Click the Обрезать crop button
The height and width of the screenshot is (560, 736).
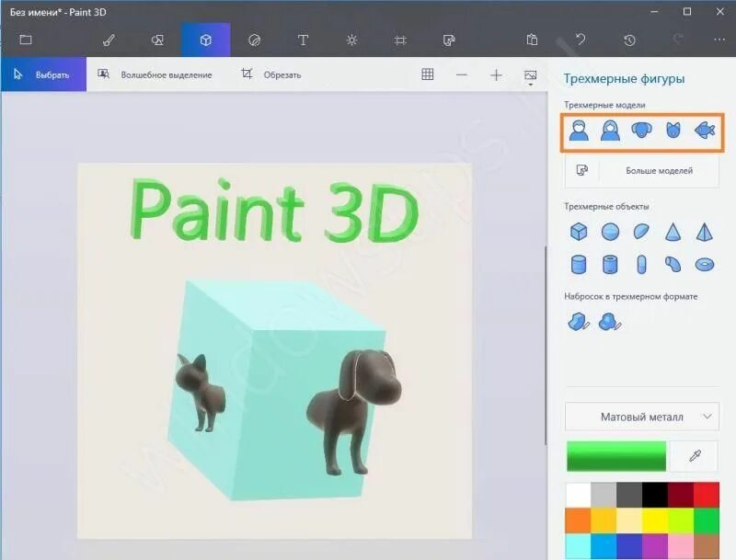coord(270,74)
